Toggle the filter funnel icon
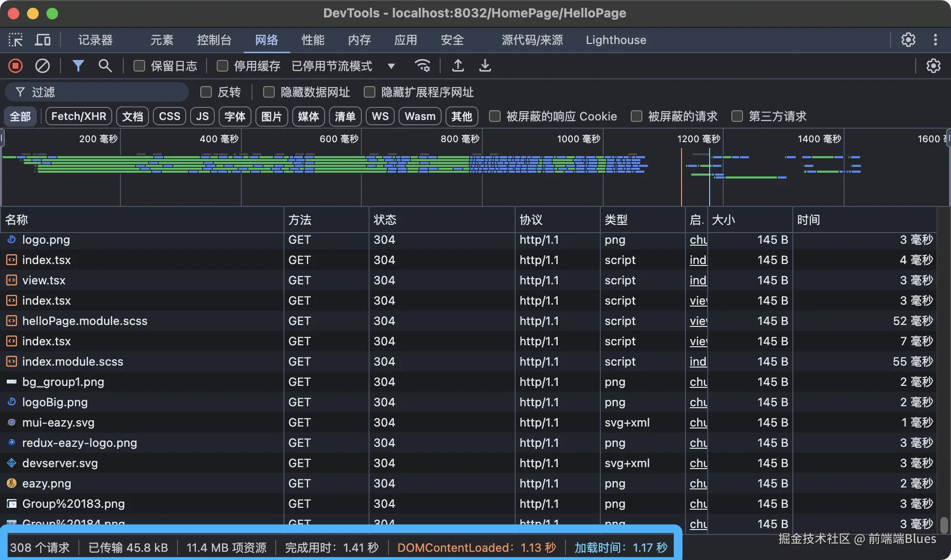 click(78, 66)
